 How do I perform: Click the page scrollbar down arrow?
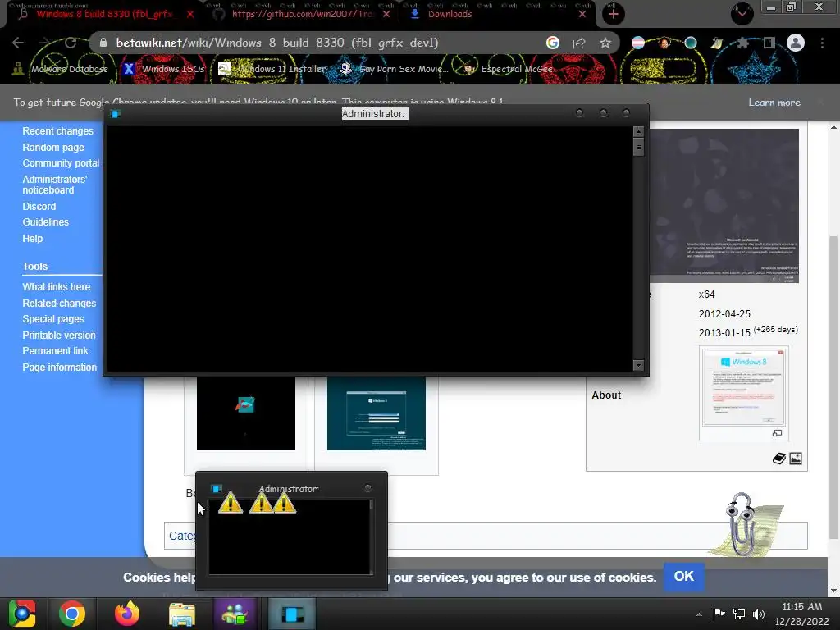click(833, 591)
